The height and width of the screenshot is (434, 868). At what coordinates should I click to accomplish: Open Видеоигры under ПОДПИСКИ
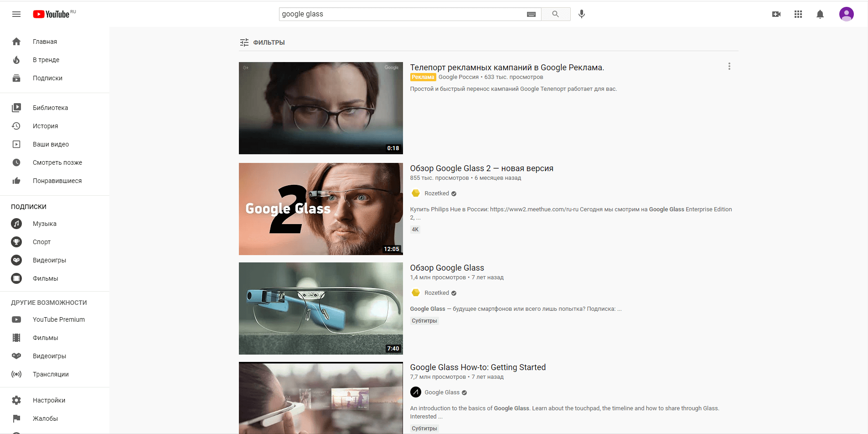tap(55, 260)
